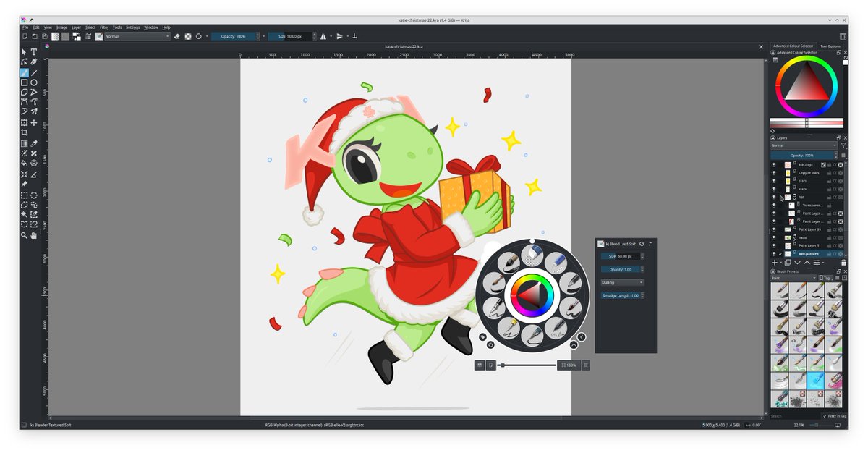Hide the Copy of stars layer
This screenshot has height=453, width=868.
[x=774, y=173]
